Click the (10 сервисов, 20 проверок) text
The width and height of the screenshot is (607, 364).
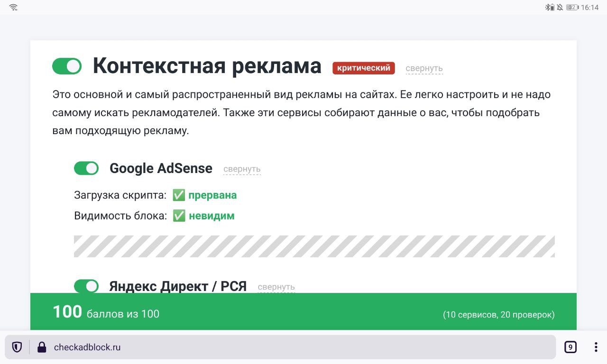(x=499, y=315)
